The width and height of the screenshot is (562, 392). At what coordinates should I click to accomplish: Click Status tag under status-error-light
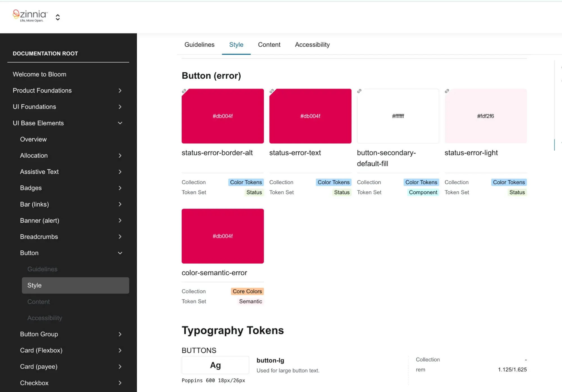[517, 192]
